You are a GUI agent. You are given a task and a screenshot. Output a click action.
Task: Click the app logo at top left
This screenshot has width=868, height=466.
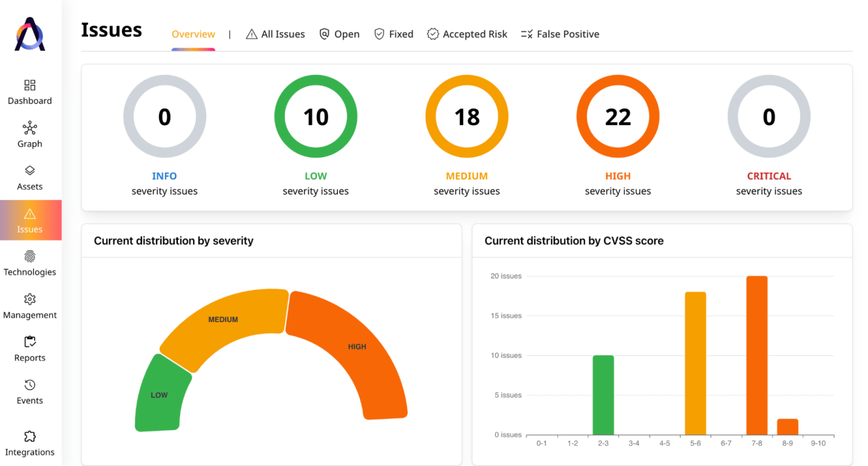point(30,34)
